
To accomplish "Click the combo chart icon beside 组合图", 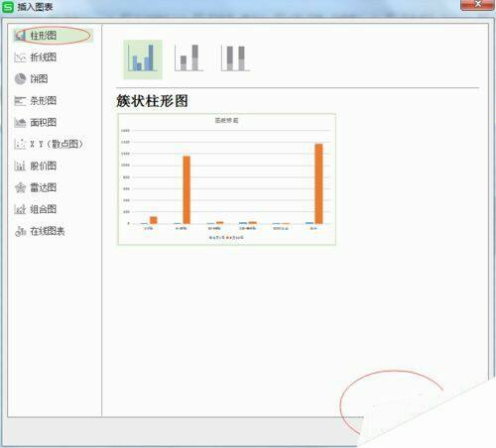I will [x=20, y=209].
